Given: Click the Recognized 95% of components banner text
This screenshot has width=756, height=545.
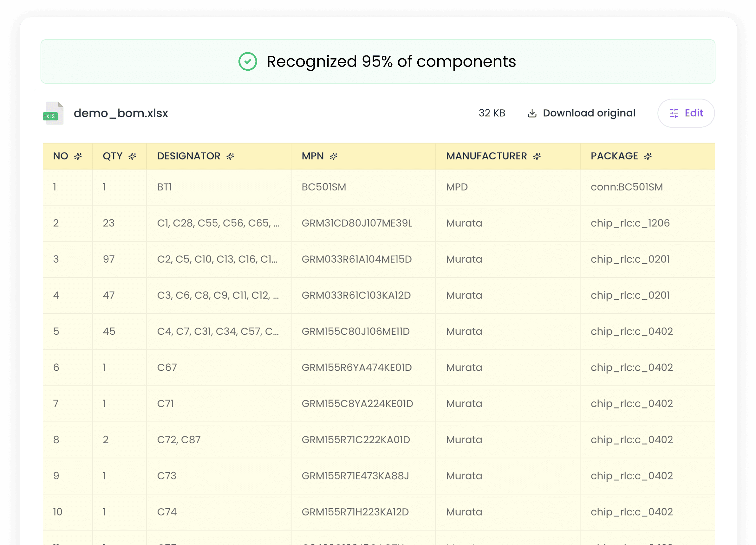Looking at the screenshot, I should point(391,61).
